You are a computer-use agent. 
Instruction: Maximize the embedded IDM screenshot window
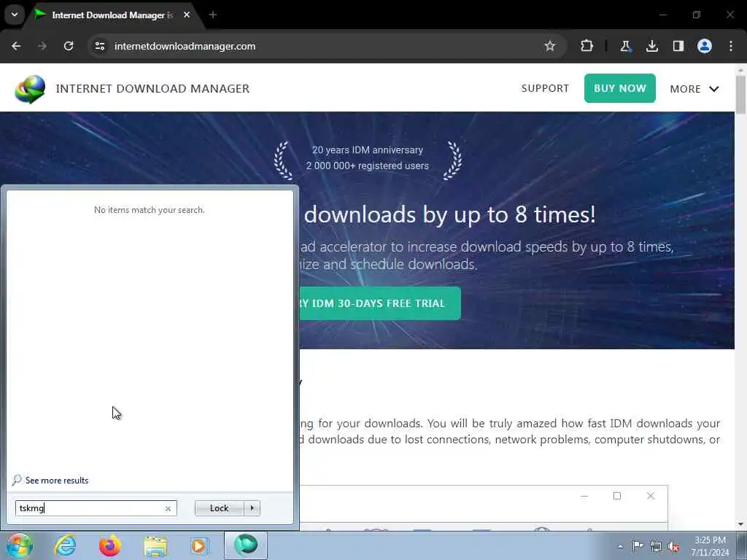[617, 496]
